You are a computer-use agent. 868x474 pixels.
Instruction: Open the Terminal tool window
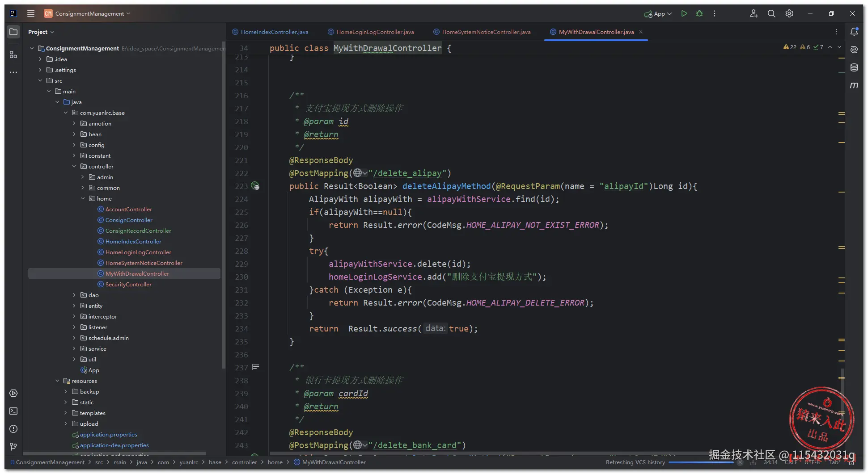[x=13, y=411]
